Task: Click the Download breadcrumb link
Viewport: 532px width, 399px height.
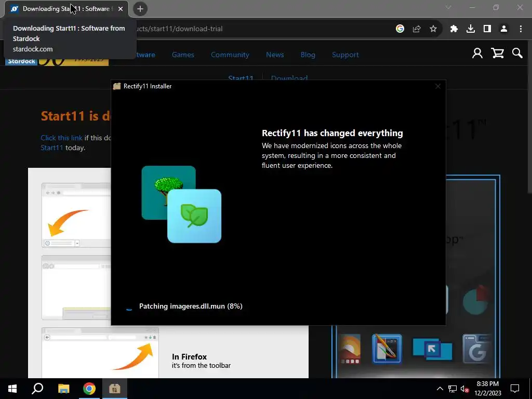Action: [289, 78]
